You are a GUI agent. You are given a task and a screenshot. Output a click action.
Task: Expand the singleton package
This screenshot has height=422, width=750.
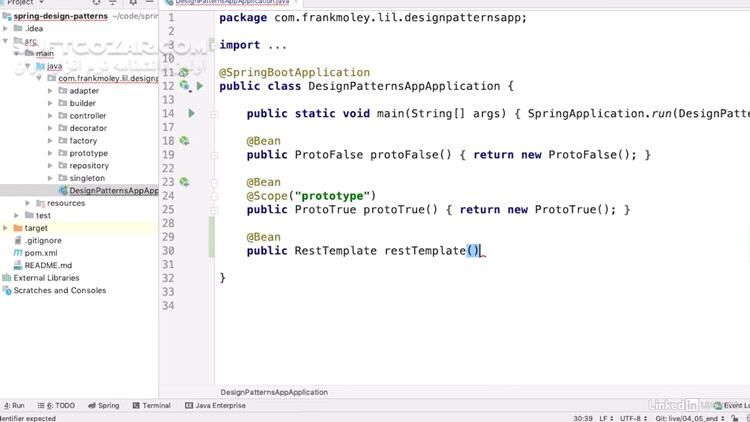pyautogui.click(x=50, y=178)
